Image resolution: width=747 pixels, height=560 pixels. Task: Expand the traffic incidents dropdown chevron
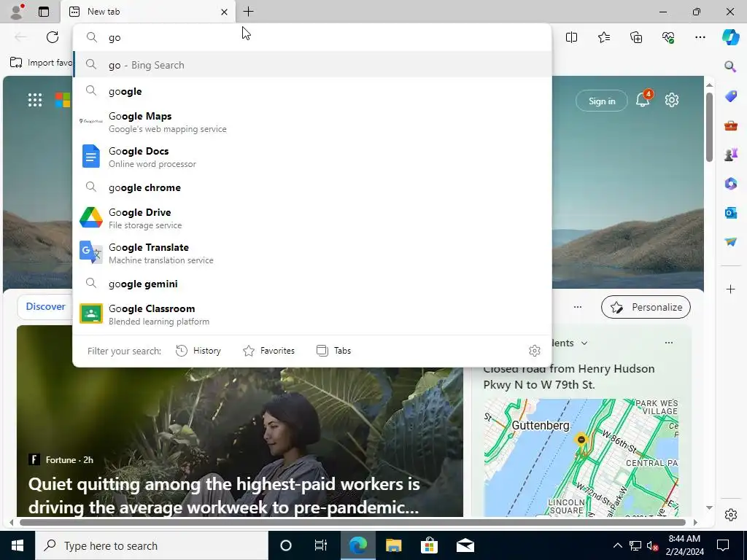click(x=584, y=343)
